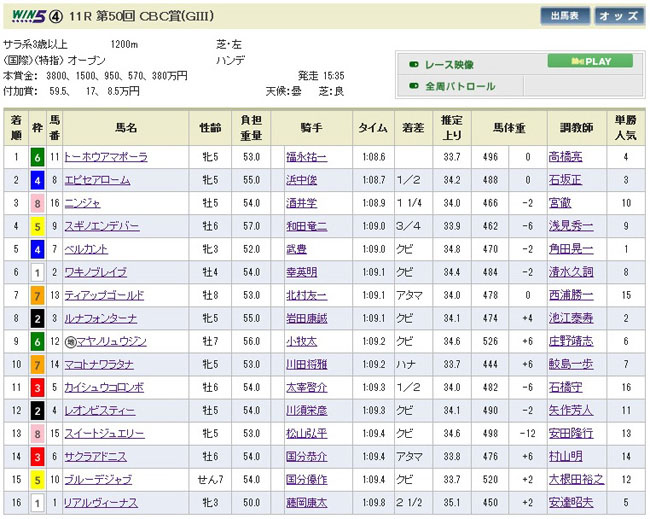Open horse トーホウアマポーラ details
This screenshot has width=650, height=519.
click(x=105, y=157)
